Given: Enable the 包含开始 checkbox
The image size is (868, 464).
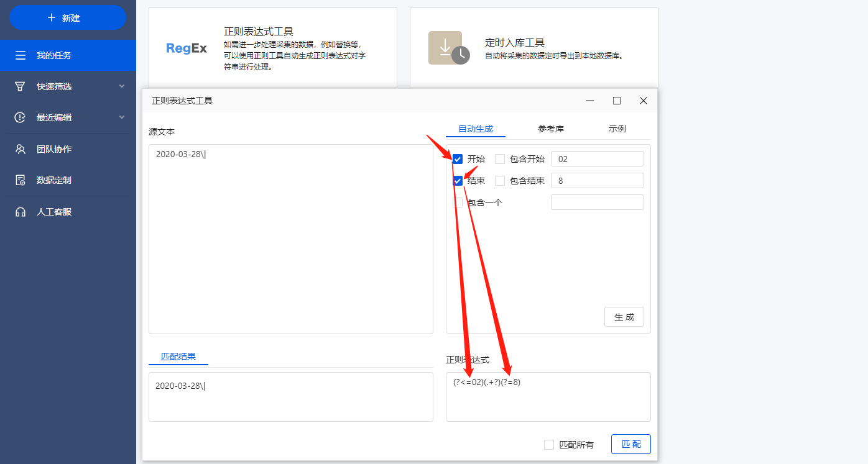Looking at the screenshot, I should coord(500,159).
